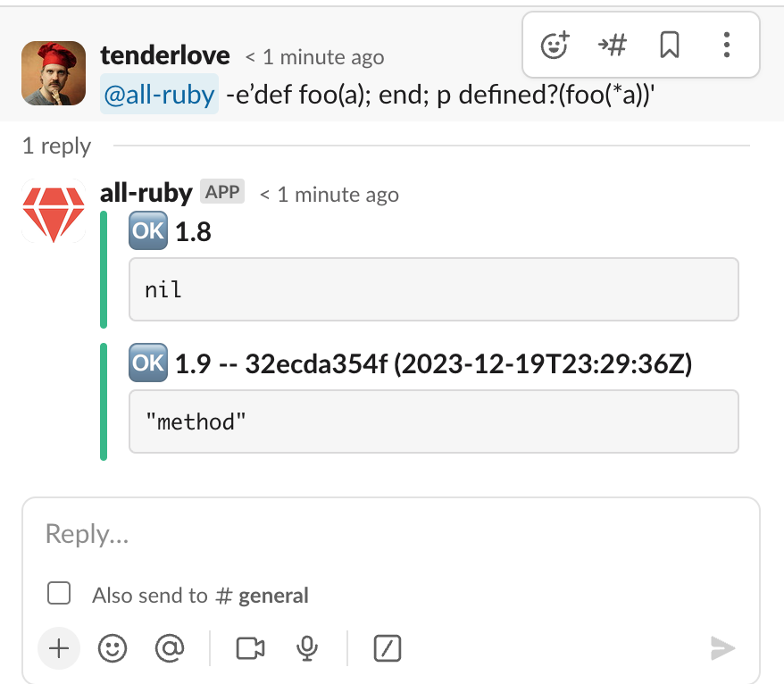Click the tenderlove message timestamp

(x=315, y=57)
